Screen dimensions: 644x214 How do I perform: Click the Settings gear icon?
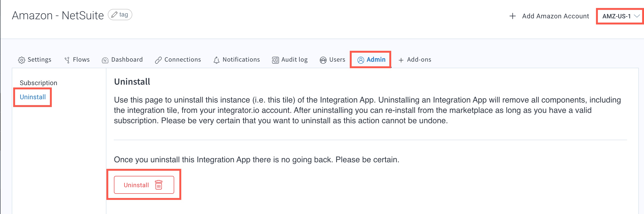click(21, 60)
